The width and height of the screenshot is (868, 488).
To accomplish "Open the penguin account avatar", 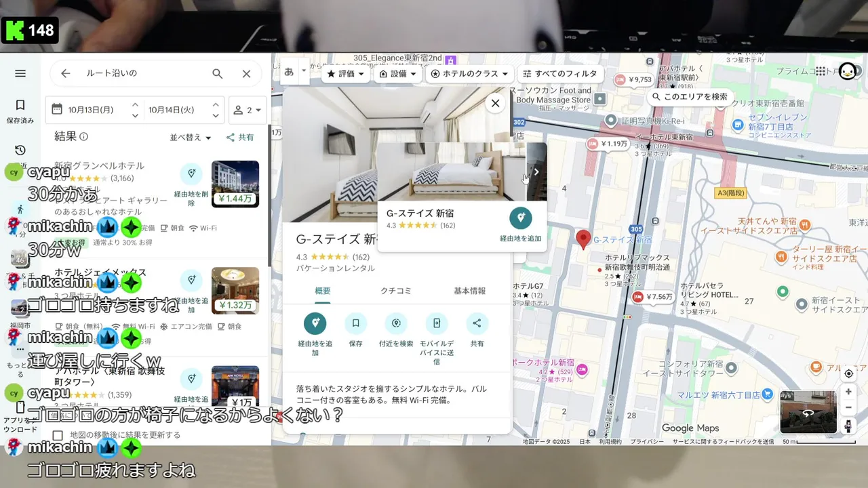I will click(848, 71).
